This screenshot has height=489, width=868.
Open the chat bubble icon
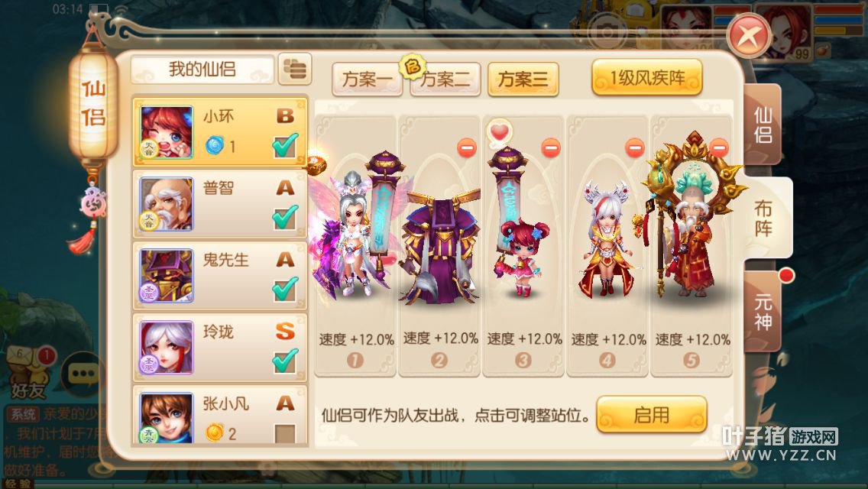pos(83,374)
